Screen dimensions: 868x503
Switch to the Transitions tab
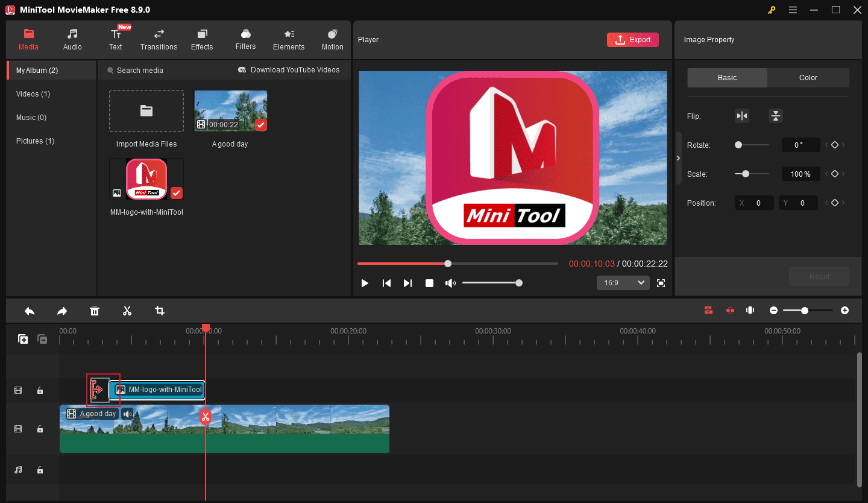point(159,39)
